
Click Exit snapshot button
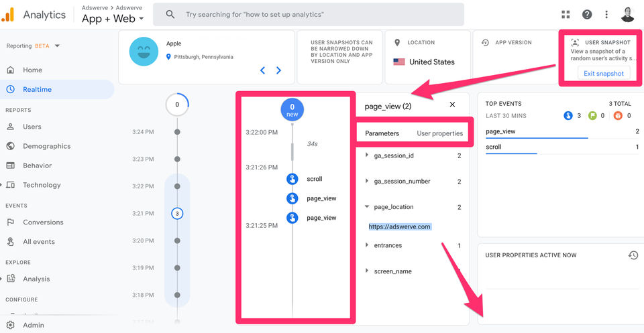click(x=603, y=74)
